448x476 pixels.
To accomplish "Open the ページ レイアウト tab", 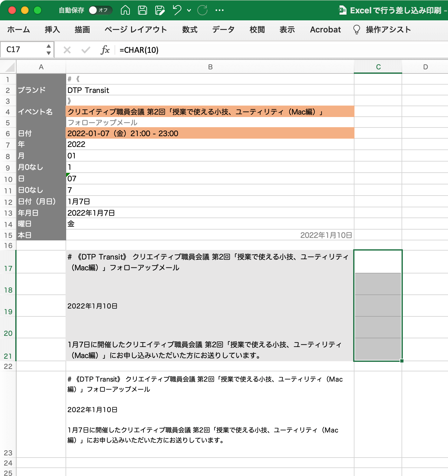I will click(136, 30).
